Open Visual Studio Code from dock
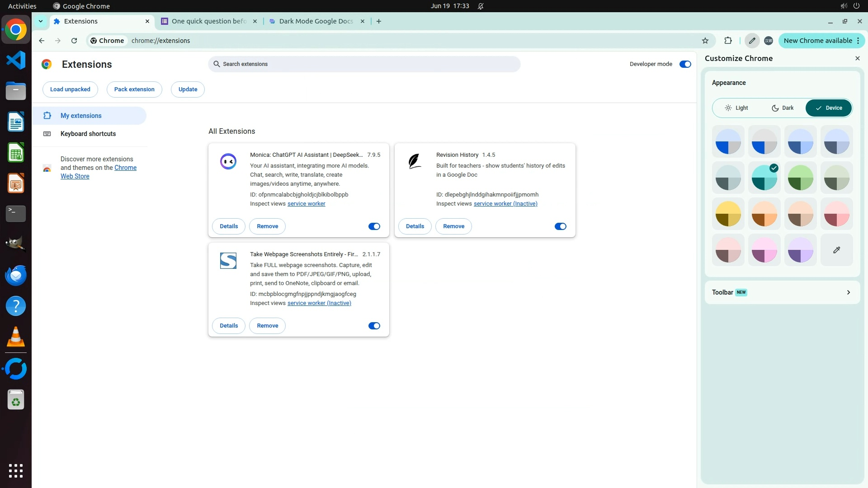The width and height of the screenshot is (868, 488). coord(16,60)
